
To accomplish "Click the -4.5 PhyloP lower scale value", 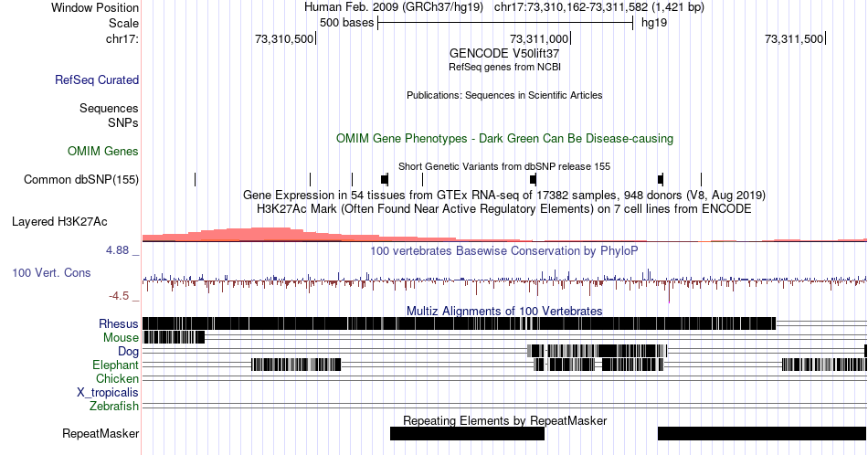I will click(x=119, y=296).
